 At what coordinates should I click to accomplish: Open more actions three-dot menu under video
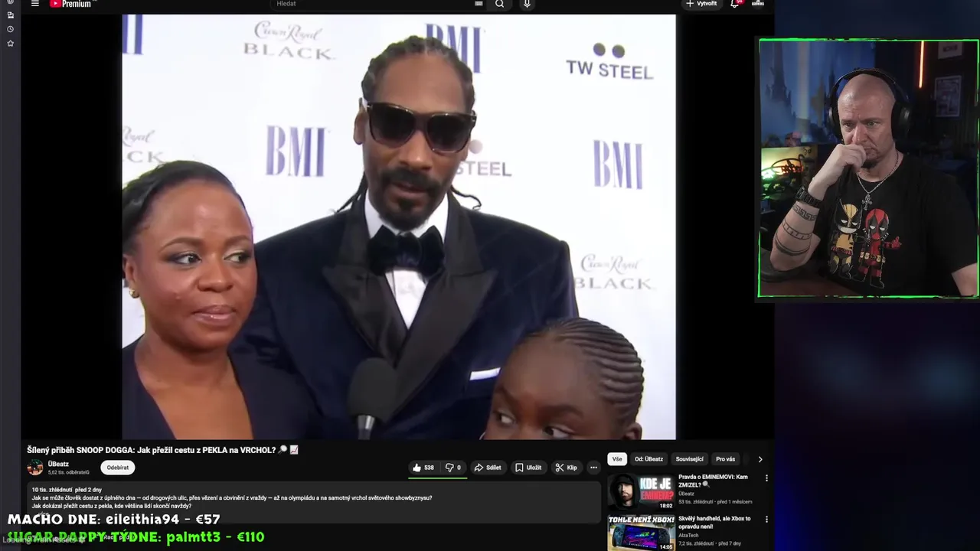(x=593, y=468)
